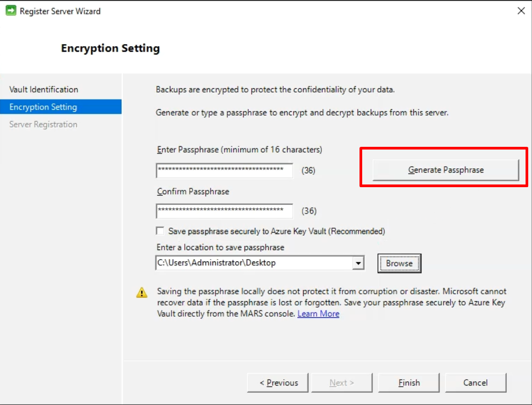Image resolution: width=532 pixels, height=405 pixels.
Task: Open the Learn More link
Action: 318,314
